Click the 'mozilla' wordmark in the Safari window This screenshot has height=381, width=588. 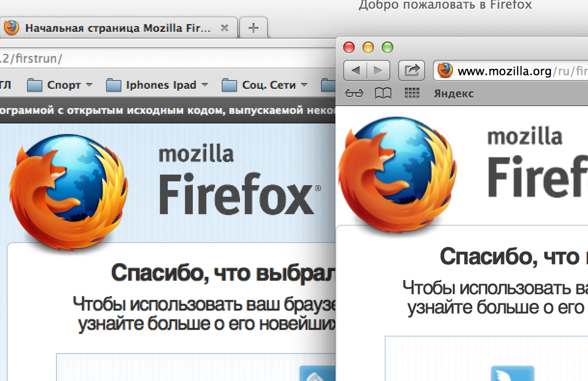click(x=524, y=136)
